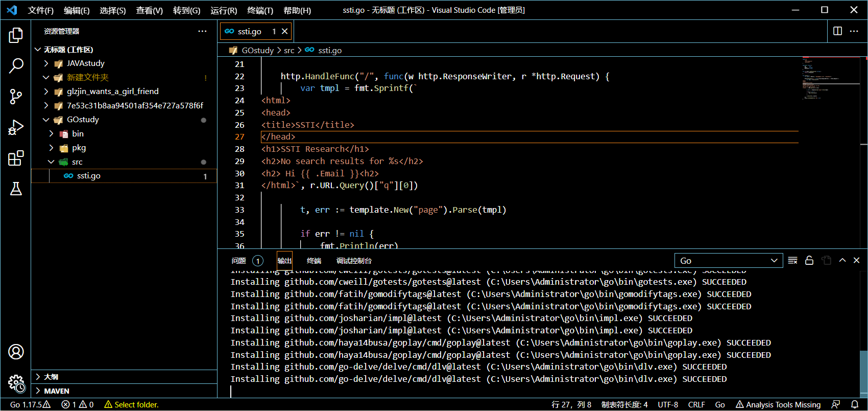Expand the MAVEN section
Screen dimensions: 868x411
[x=56, y=391]
